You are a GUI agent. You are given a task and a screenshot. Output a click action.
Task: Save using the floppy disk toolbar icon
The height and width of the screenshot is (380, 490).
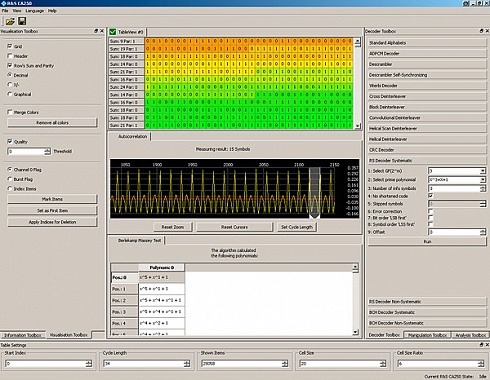pyautogui.click(x=22, y=21)
